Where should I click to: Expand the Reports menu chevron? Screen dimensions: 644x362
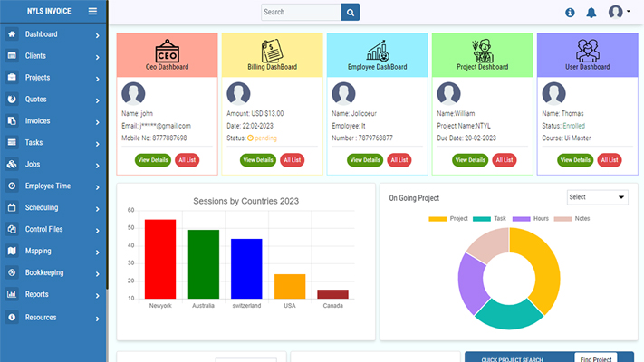click(x=97, y=296)
